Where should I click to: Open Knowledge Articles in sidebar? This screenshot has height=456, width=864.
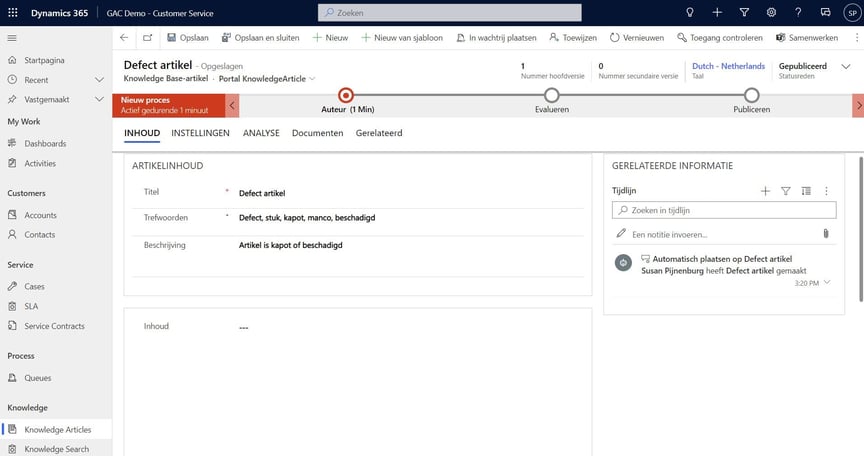[56, 429]
